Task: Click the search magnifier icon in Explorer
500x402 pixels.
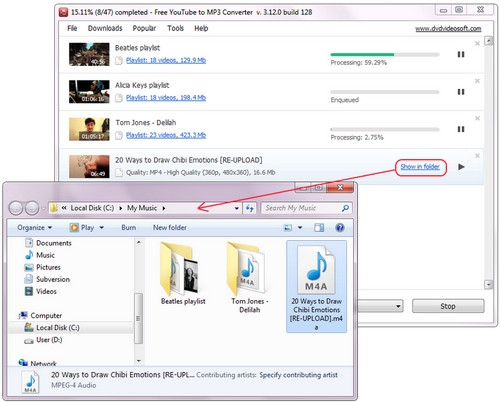Action: [x=345, y=208]
